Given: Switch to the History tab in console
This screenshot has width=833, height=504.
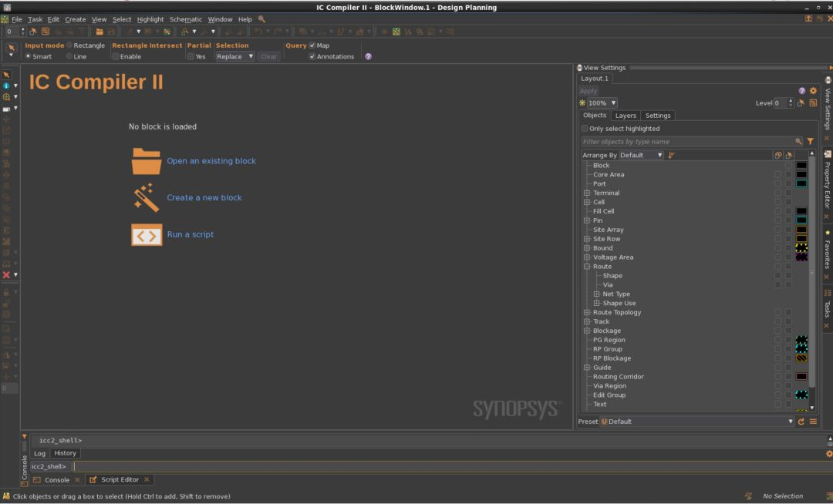Looking at the screenshot, I should click(x=65, y=453).
